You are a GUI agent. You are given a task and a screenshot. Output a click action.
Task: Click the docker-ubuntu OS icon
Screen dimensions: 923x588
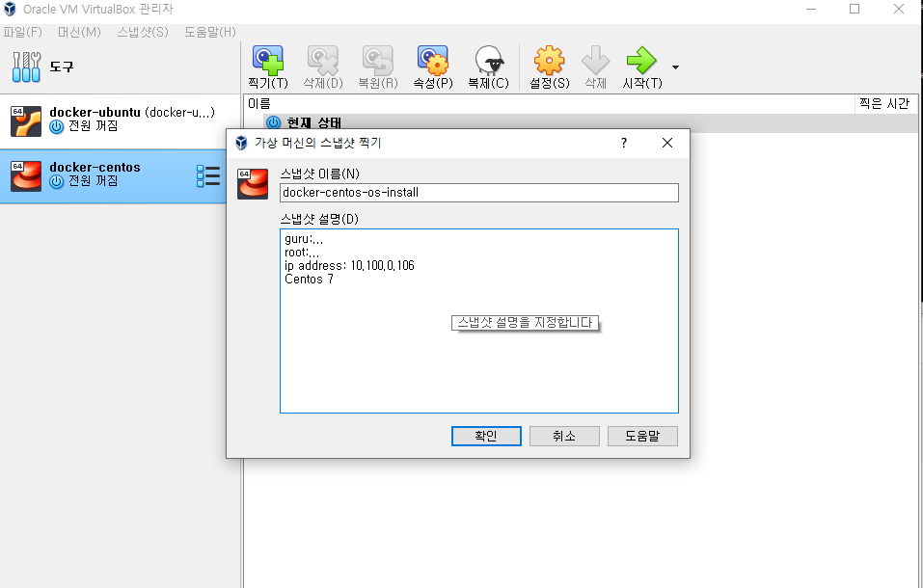coord(26,120)
